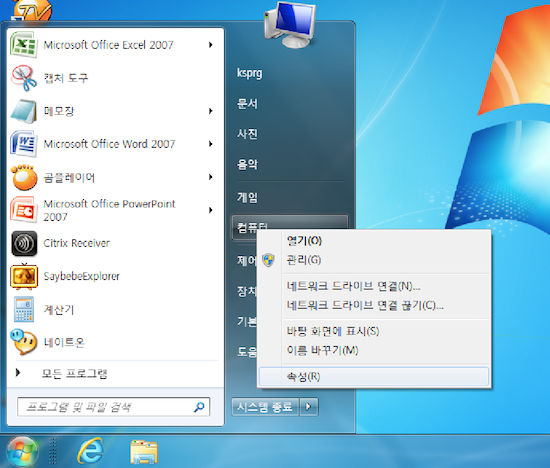Open 사진 (Pictures) link
The image size is (550, 468).
(247, 134)
